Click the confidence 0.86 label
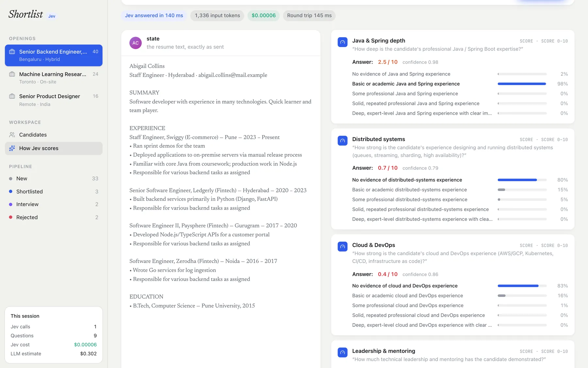This screenshot has height=368, width=588. (x=420, y=274)
